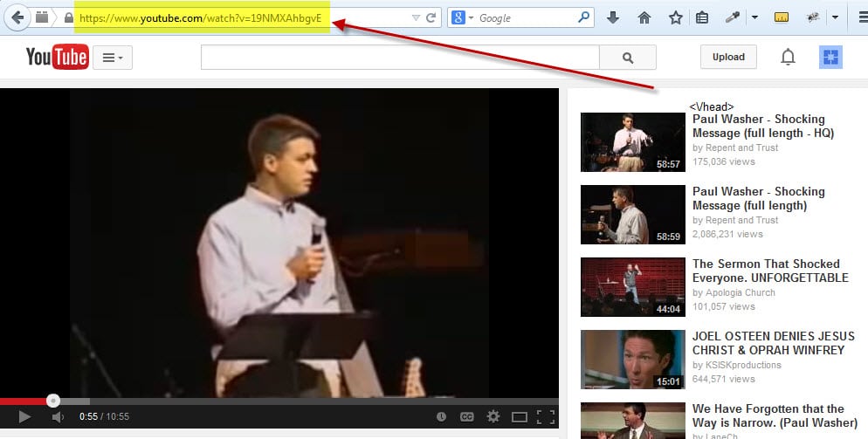Image resolution: width=868 pixels, height=439 pixels.
Task: Click the 0:55 / 10:55 time display
Action: [x=104, y=417]
